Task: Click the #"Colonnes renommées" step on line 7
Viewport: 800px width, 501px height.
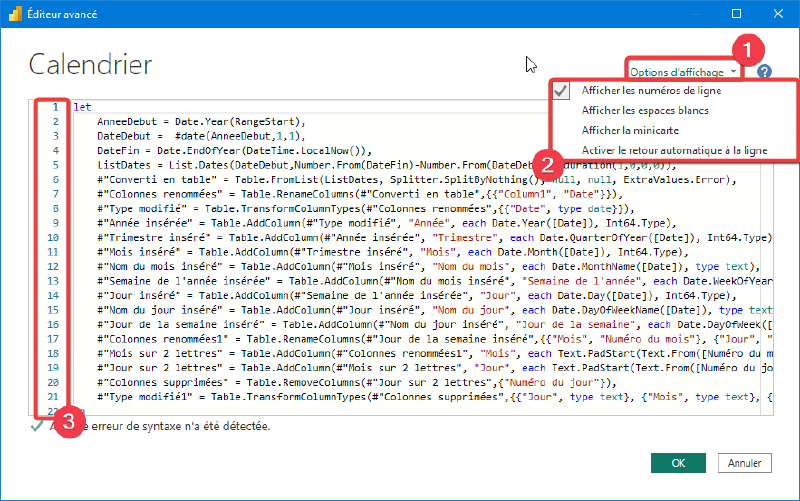Action: [360, 194]
